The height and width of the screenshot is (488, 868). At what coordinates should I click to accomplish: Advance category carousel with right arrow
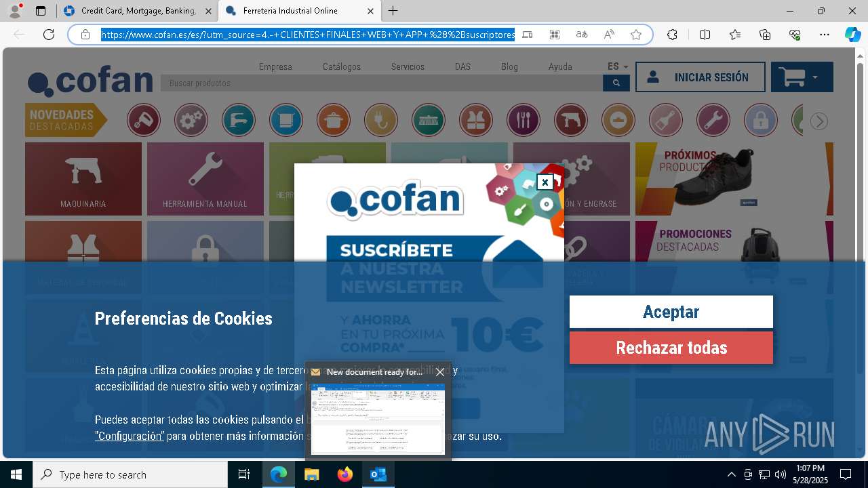click(819, 121)
